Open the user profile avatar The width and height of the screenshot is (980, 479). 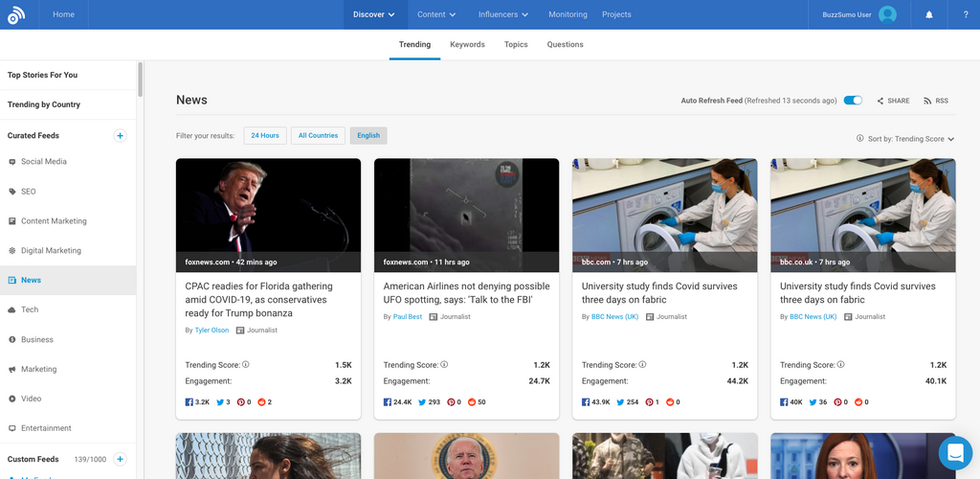point(887,14)
